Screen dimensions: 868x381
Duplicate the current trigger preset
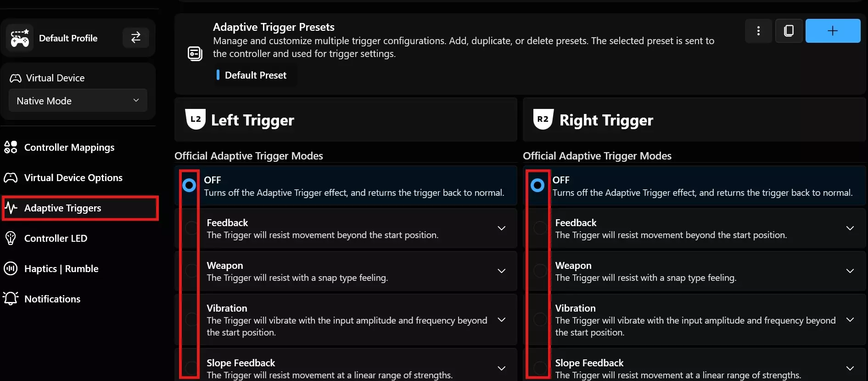click(789, 31)
